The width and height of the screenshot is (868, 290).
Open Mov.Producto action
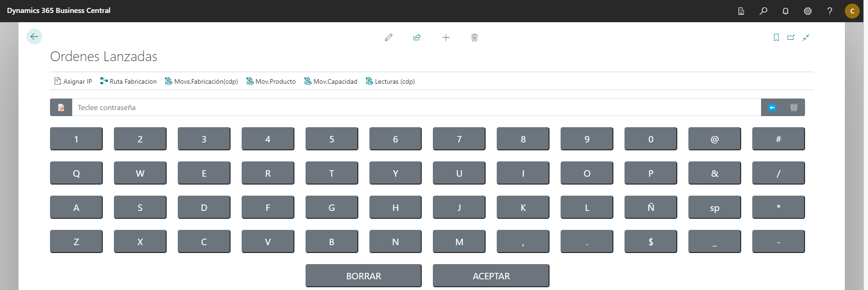tap(271, 81)
